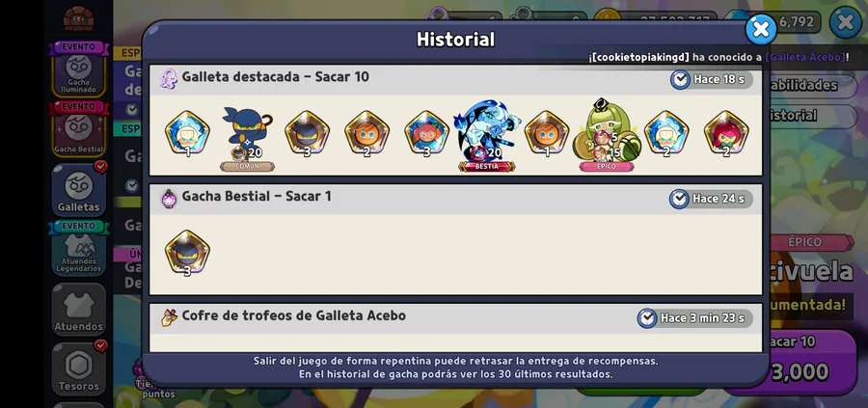The width and height of the screenshot is (868, 408).
Task: Tap the Épico green-haired cookie result
Action: [x=607, y=135]
